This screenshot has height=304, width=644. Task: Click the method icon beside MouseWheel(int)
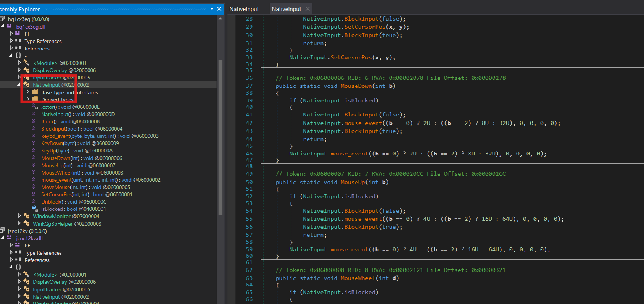34,172
